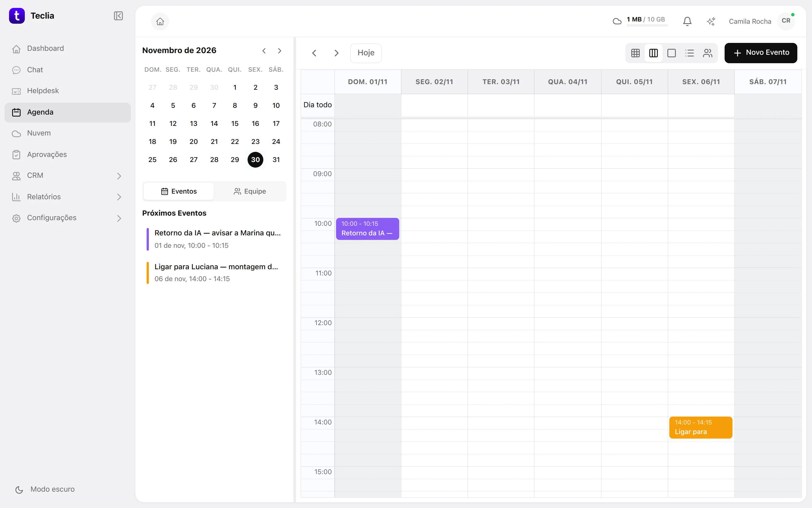Click the Dia todo row label
This screenshot has width=812, height=508.
[x=317, y=105]
